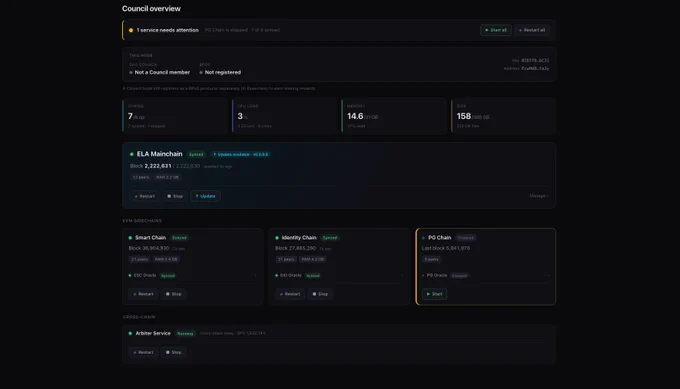Restart the Smart Chain sidechain
Screen dimensions: 680x389
[143, 294]
